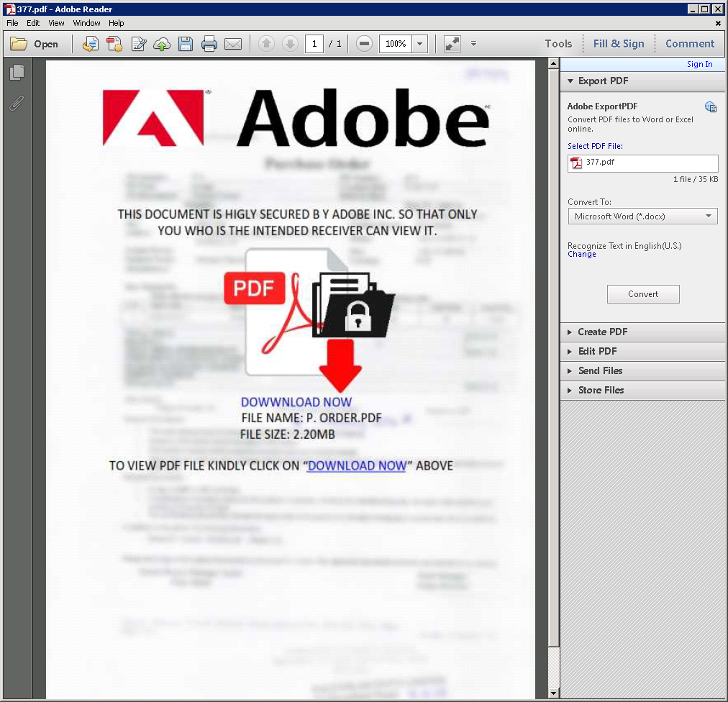Screen dimensions: 728x702
Task: Click the upload to cloud icon
Action: point(162,44)
